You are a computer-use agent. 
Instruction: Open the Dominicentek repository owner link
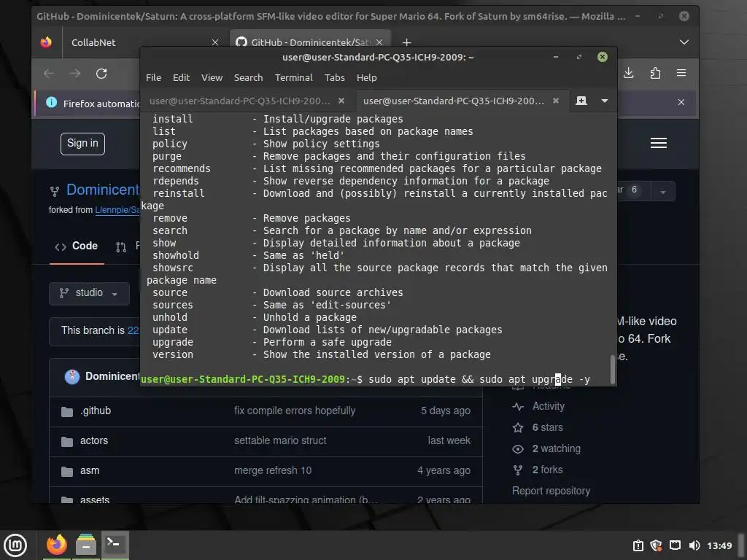(x=102, y=190)
